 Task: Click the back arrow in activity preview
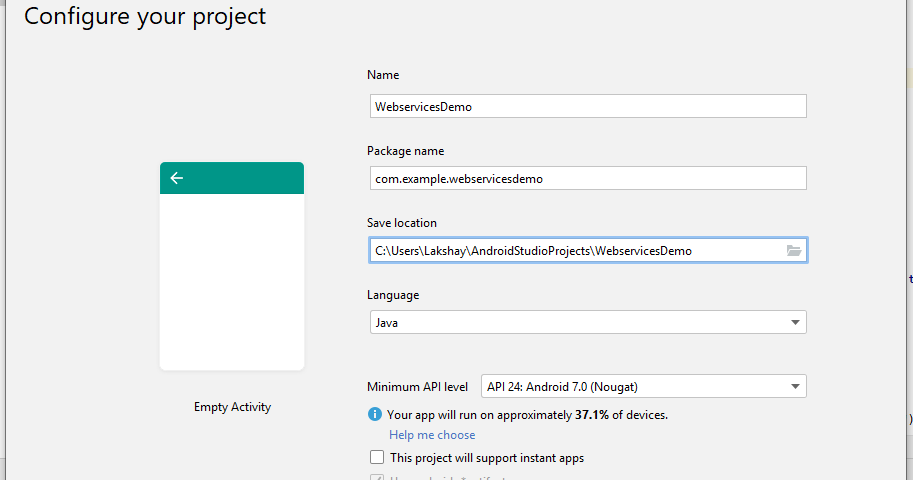click(x=176, y=178)
